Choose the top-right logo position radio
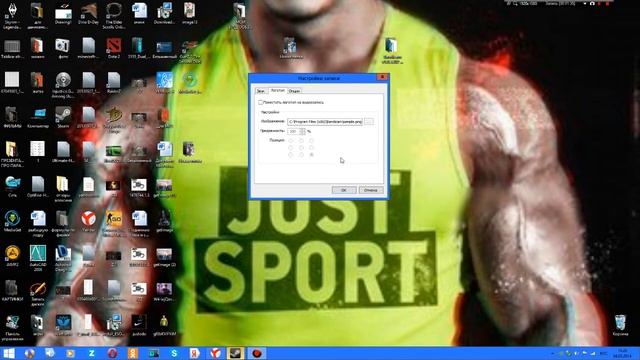Screen dimensions: 640x360 [311, 140]
